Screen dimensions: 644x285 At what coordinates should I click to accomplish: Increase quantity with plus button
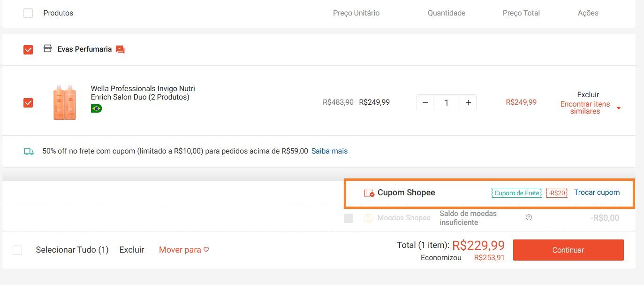click(x=468, y=103)
